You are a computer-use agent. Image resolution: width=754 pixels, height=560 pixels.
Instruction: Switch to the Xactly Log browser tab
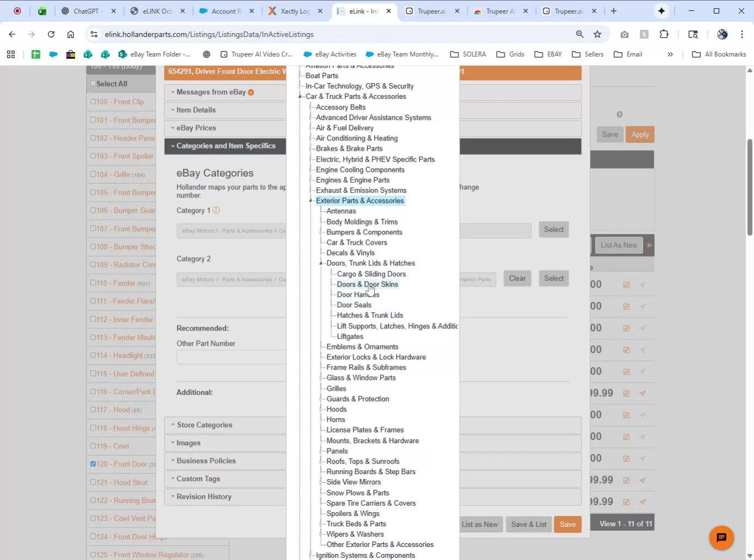(x=295, y=11)
